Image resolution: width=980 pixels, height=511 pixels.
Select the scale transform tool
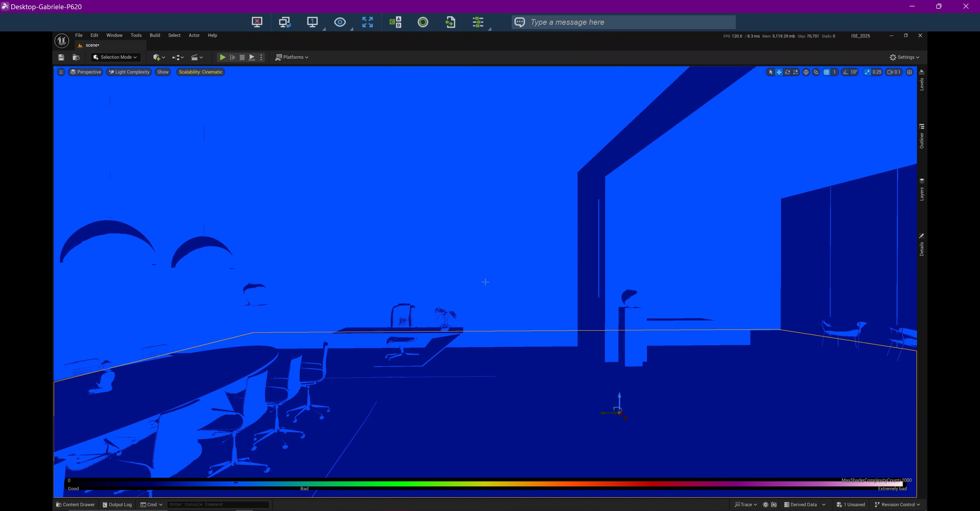click(795, 72)
